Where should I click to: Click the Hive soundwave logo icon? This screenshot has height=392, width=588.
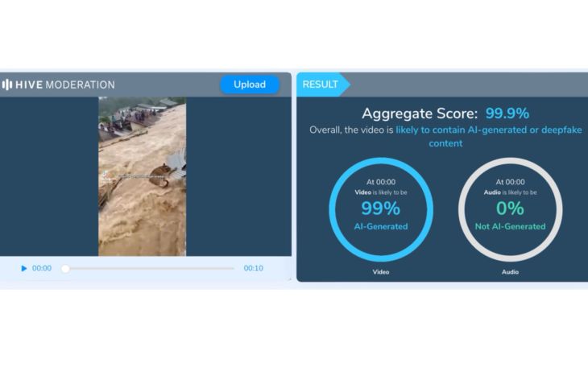coord(7,85)
